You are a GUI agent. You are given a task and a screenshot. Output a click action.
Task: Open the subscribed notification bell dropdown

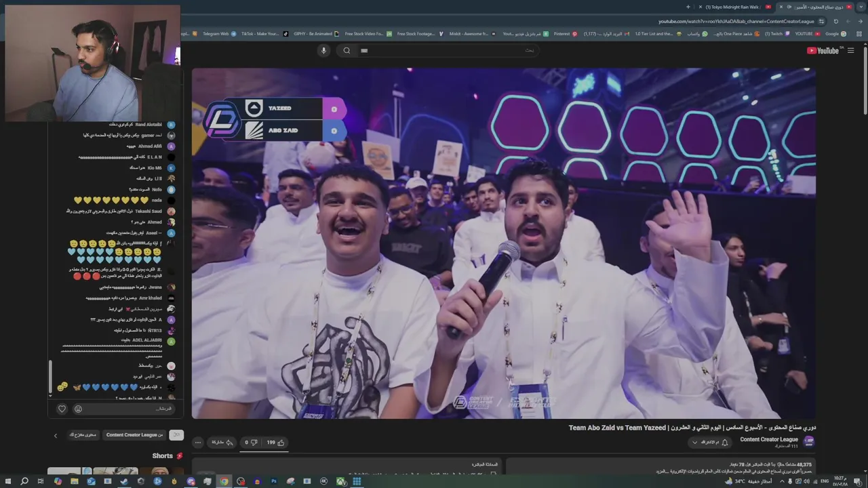[x=710, y=443]
